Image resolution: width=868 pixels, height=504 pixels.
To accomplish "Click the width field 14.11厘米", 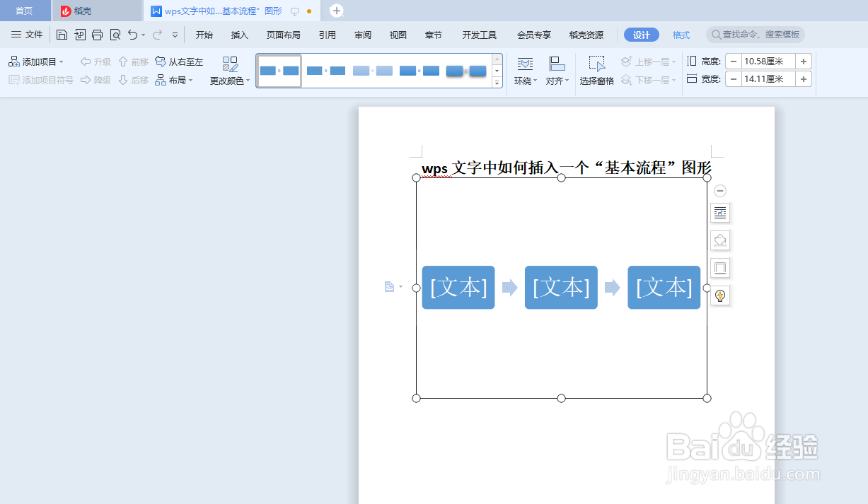I will pos(768,79).
